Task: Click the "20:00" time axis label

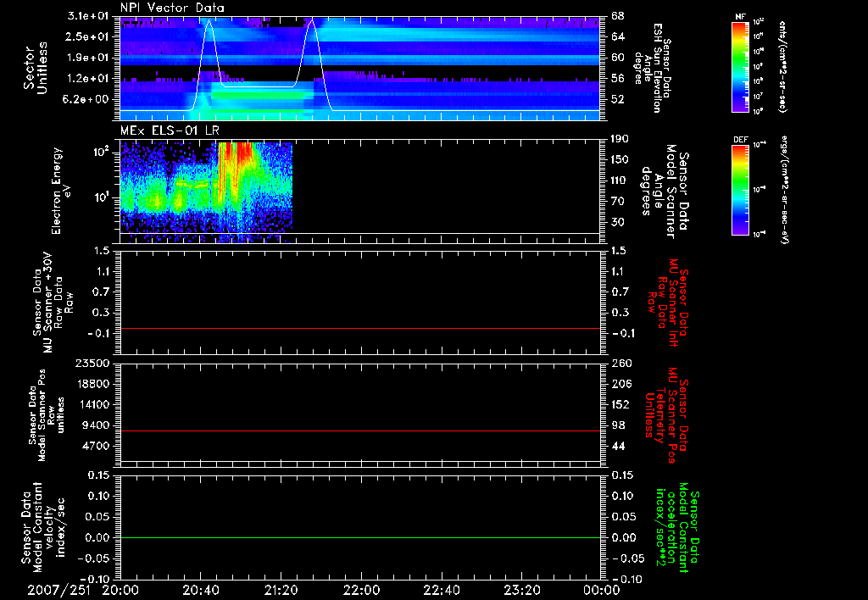Action: click(x=120, y=590)
